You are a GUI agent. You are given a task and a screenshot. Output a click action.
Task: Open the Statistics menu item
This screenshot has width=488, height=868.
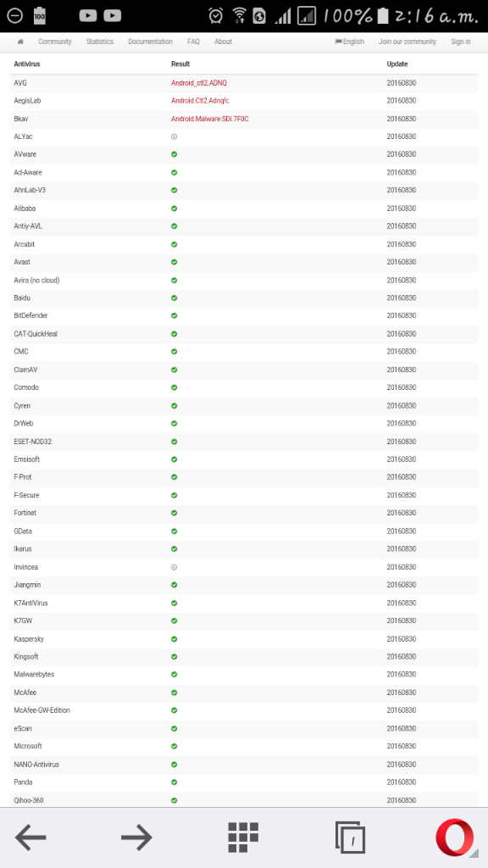pos(100,42)
